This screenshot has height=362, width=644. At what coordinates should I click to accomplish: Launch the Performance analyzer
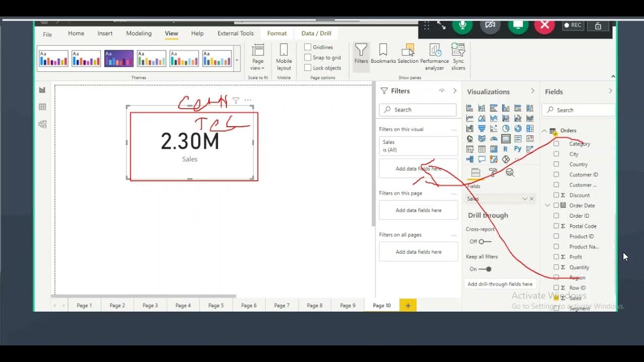[x=435, y=57]
